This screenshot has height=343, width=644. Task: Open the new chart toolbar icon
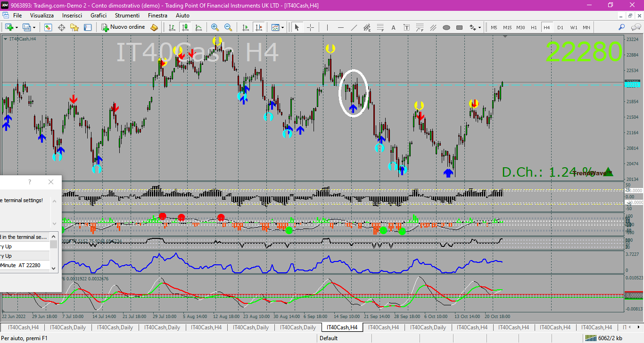(8, 27)
